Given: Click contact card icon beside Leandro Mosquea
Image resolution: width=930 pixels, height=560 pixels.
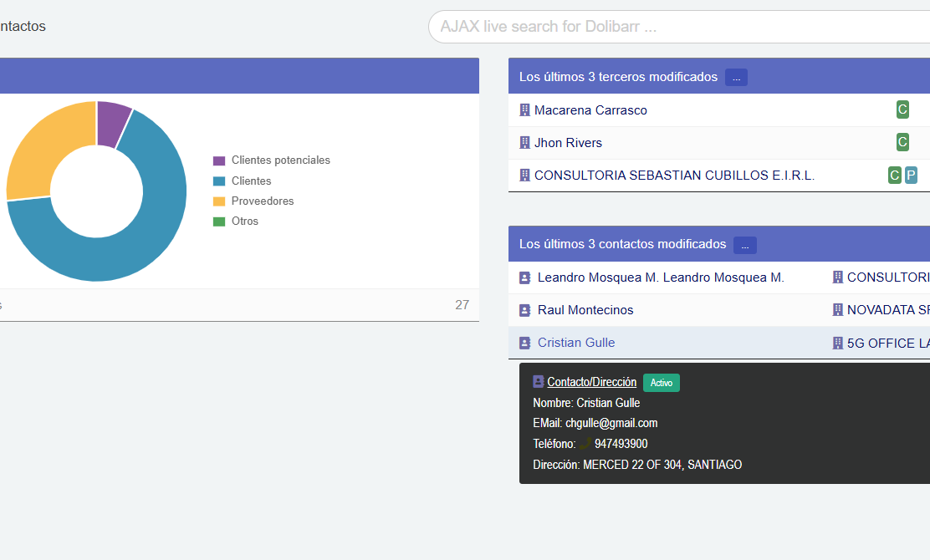Looking at the screenshot, I should 525,277.
